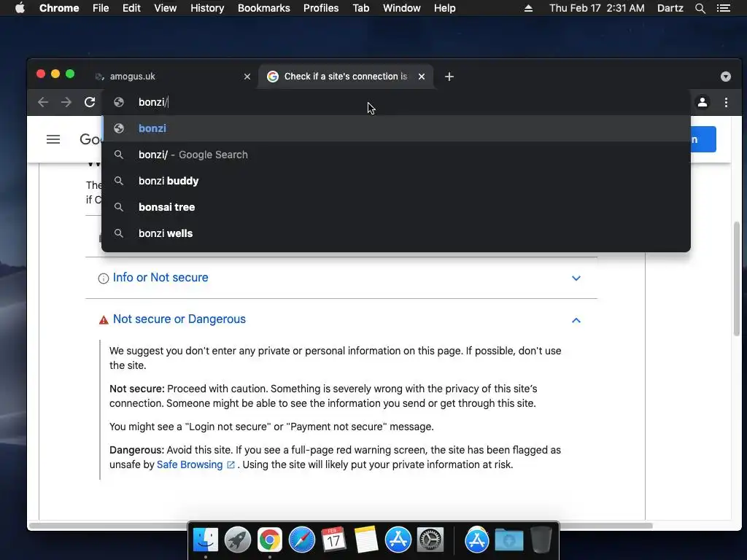Click the page's horizontal scrollbar

pyautogui.click(x=341, y=526)
